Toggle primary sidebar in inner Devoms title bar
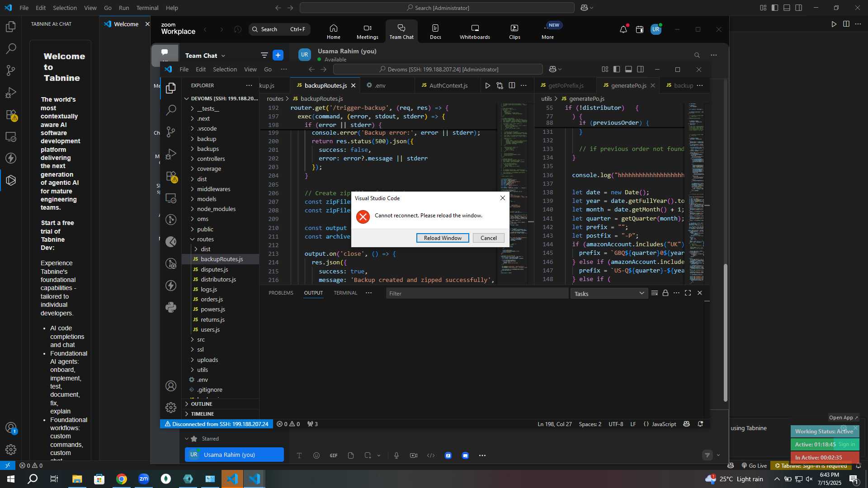The image size is (868, 488). point(617,69)
